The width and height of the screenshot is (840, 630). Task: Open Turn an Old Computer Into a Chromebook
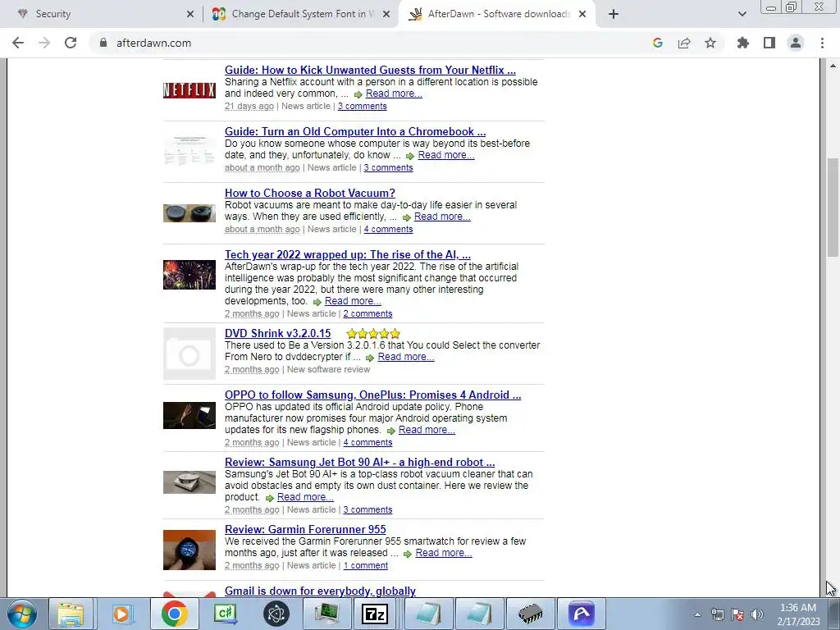[355, 132]
